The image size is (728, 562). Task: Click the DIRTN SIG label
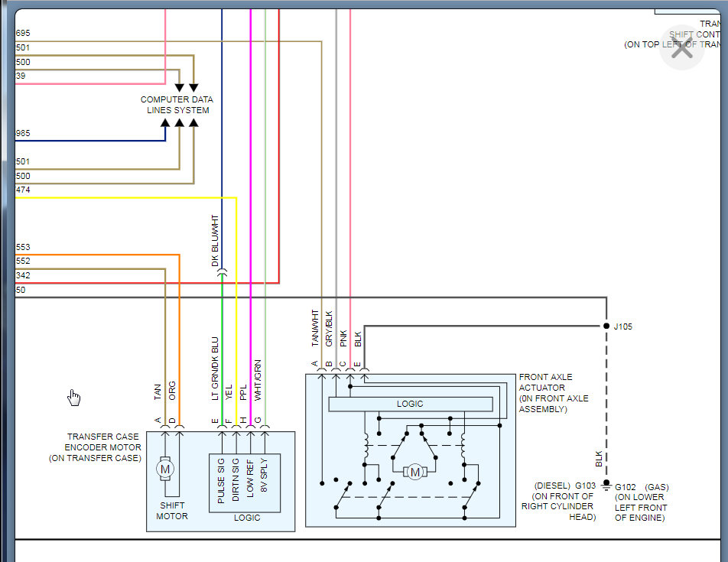pos(236,480)
